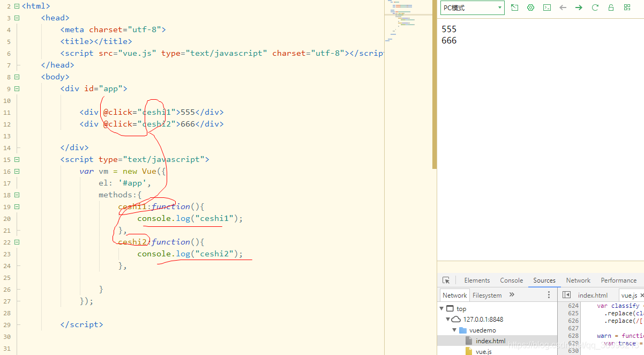Select the Network navigator sub-tab in Sources

pyautogui.click(x=454, y=295)
